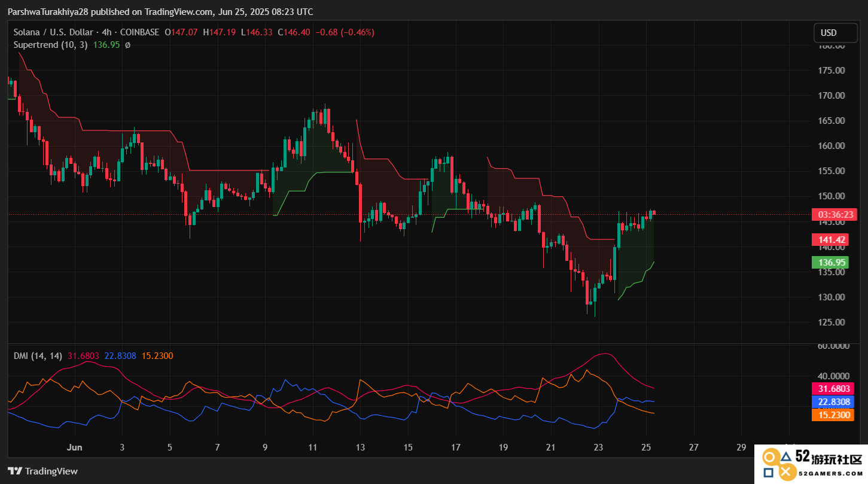Click the 125.00 price axis level

(x=832, y=322)
